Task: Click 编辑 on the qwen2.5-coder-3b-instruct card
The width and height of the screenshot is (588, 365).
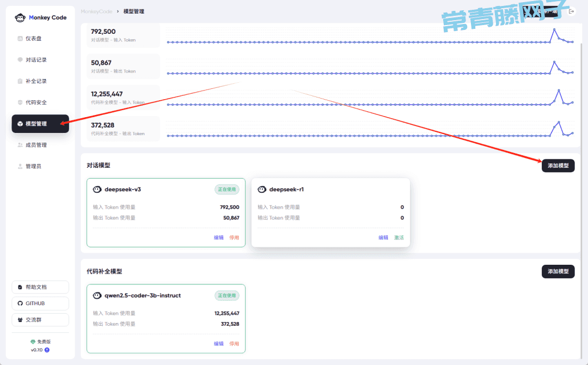Action: [x=219, y=344]
